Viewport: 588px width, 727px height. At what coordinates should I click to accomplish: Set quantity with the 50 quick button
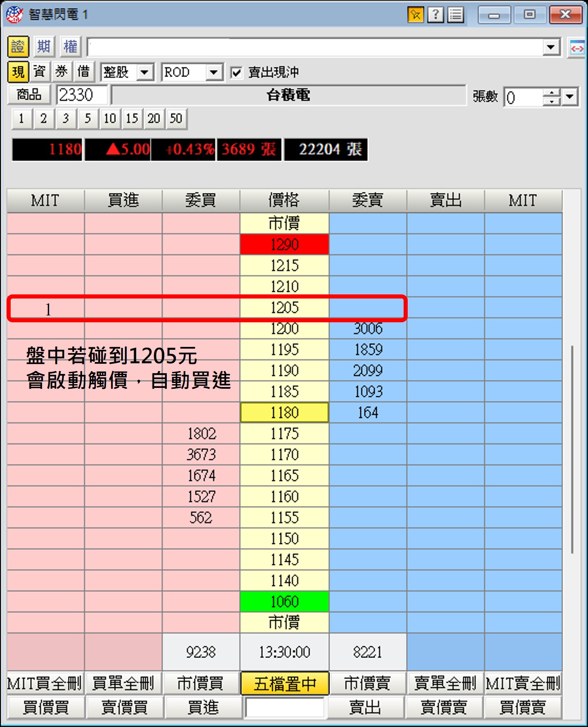tap(176, 119)
